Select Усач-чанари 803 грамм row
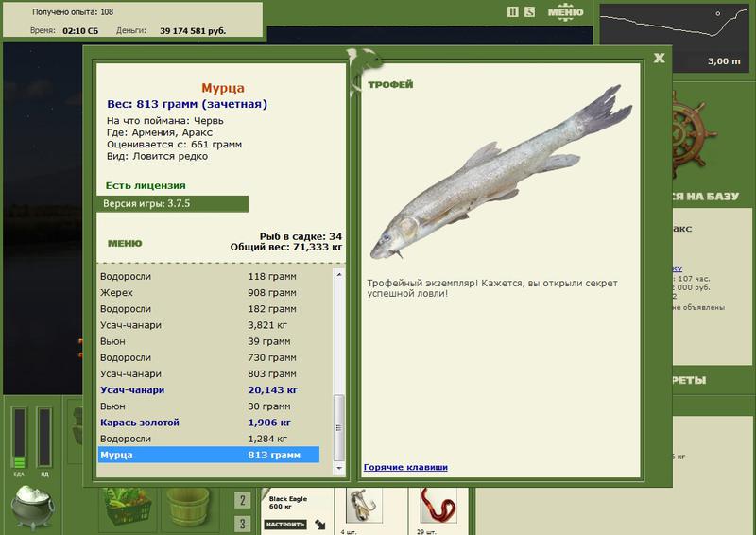Viewport: 756px width, 535px height. coord(208,374)
